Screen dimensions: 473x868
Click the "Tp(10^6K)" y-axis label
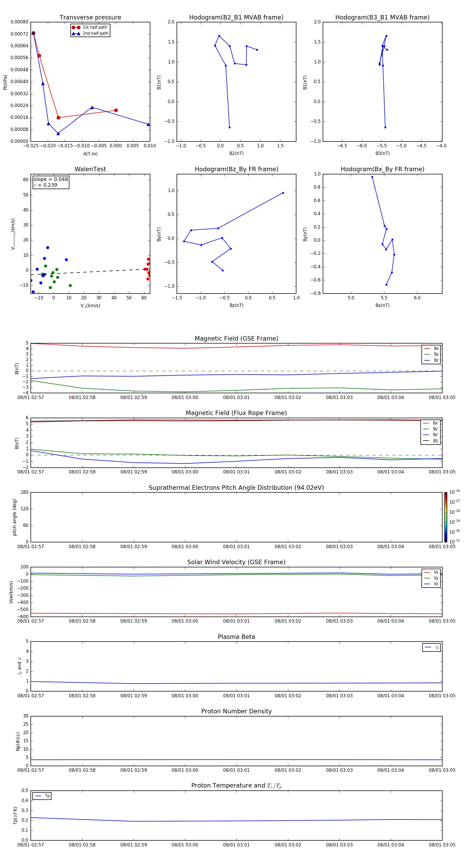(x=15, y=815)
